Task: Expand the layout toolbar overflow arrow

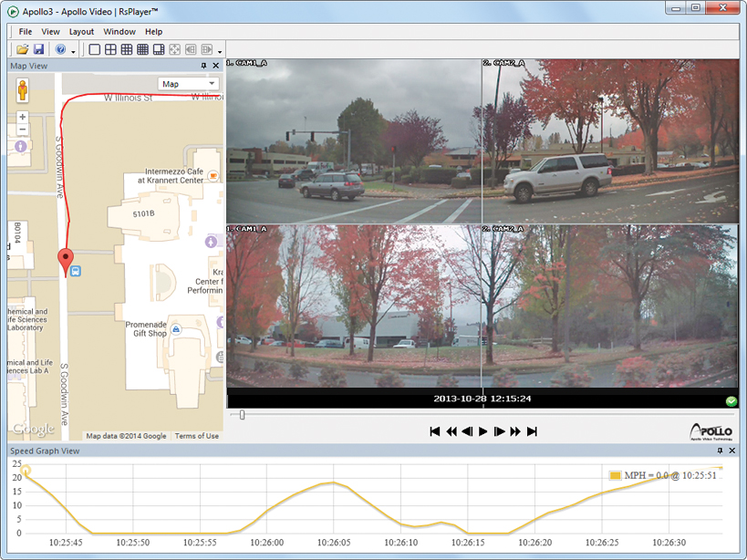Action: 220,51
